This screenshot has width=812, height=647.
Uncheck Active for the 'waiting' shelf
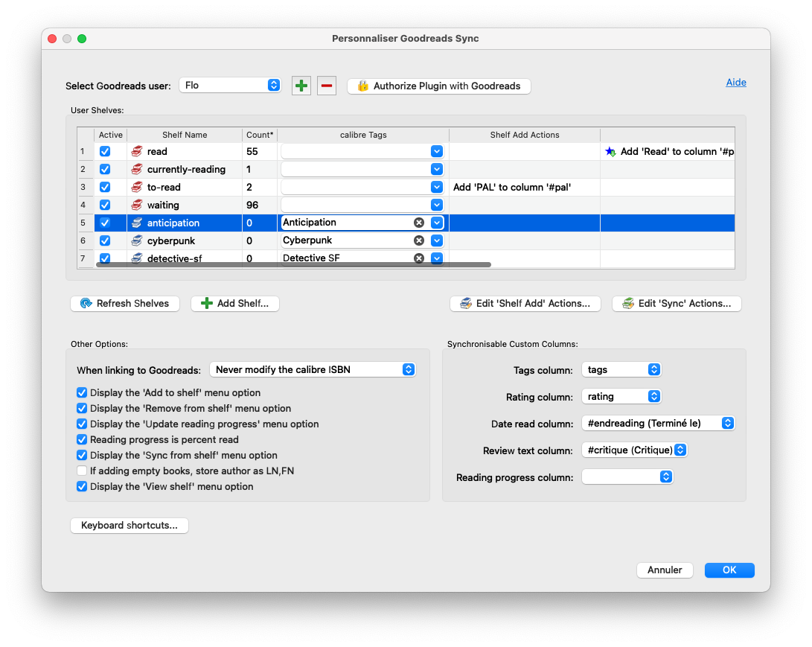coord(105,205)
